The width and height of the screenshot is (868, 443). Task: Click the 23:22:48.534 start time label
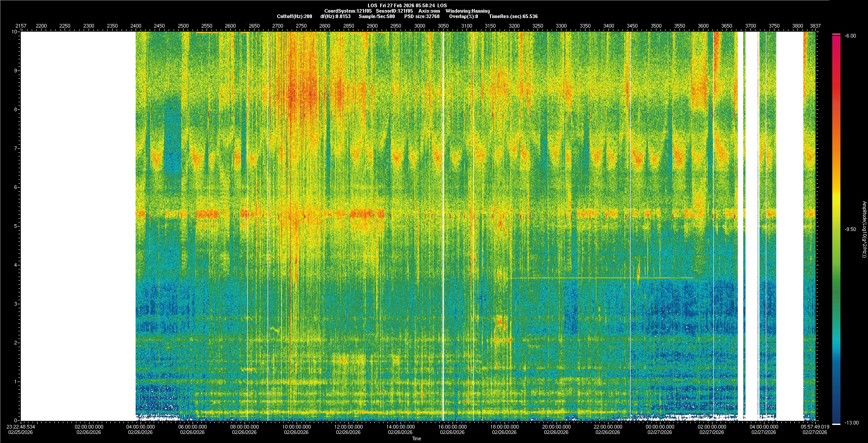(21, 427)
